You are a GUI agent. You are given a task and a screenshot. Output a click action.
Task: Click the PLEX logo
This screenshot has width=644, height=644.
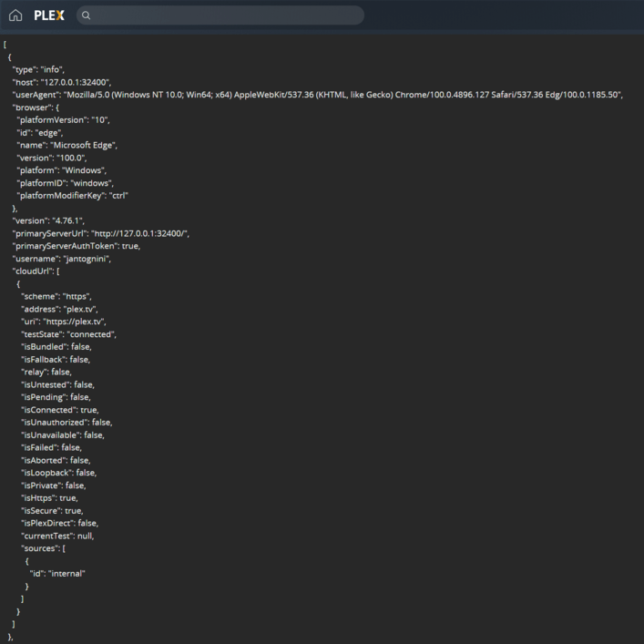click(x=49, y=15)
